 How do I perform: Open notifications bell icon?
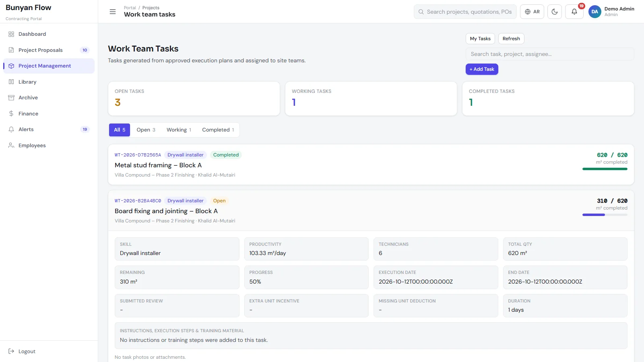(574, 12)
